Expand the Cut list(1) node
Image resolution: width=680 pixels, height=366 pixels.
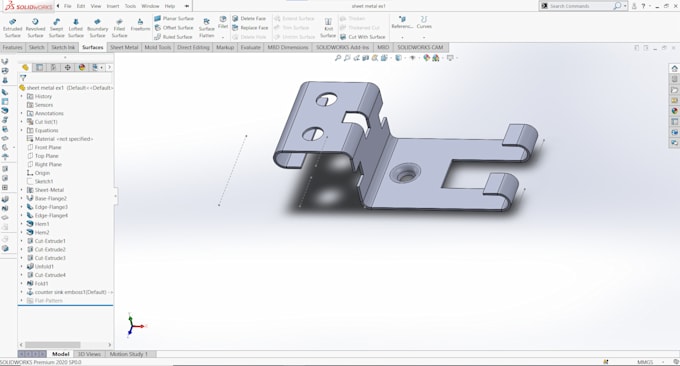tap(22, 122)
